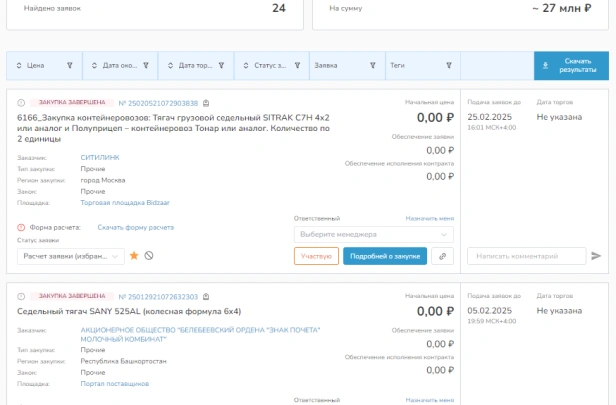The width and height of the screenshot is (616, 405).
Task: Sort the list by Дата тор... column
Action: tap(170, 66)
